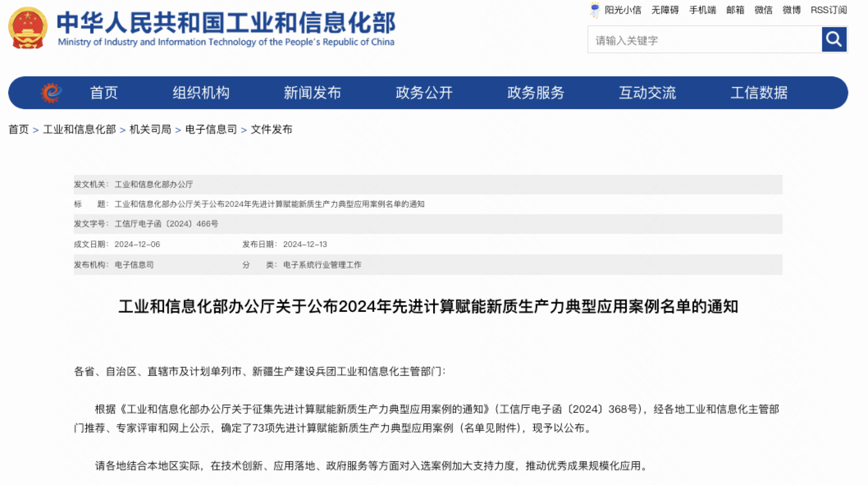Click the paragraph starting 请各地结合本地区实际
The image size is (868, 485).
click(x=372, y=466)
